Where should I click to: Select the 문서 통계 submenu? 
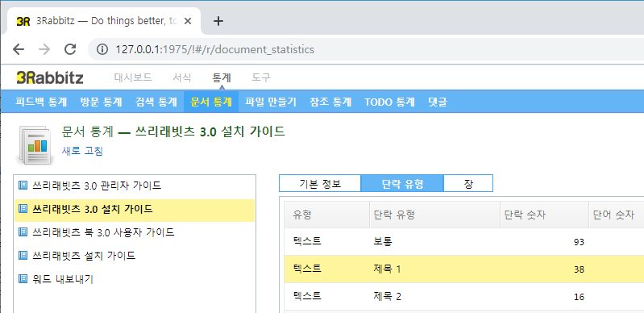click(x=211, y=102)
